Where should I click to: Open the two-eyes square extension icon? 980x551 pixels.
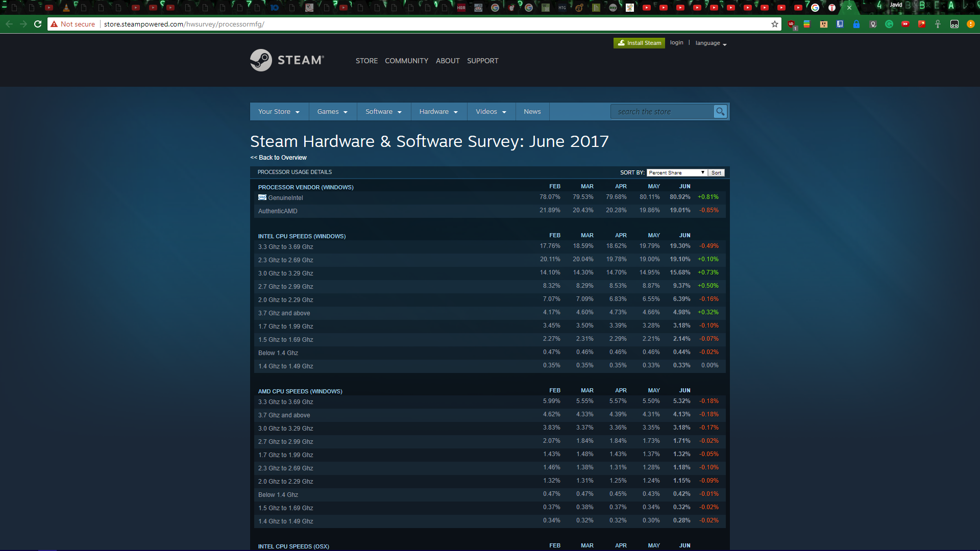(x=954, y=24)
